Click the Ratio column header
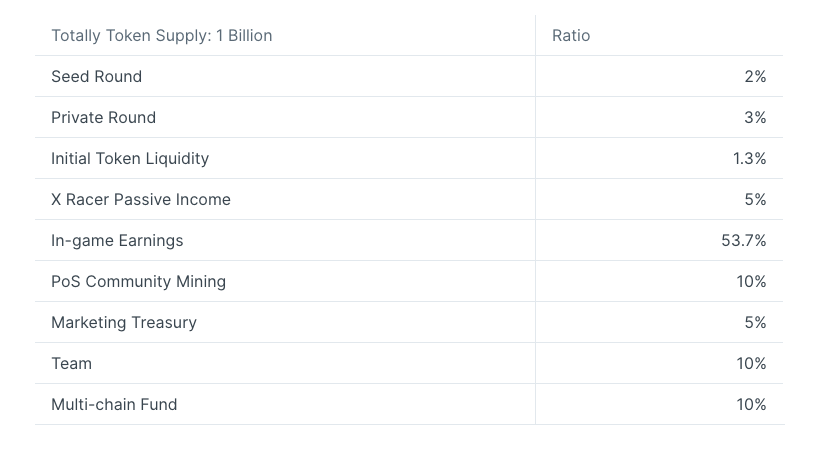 pyautogui.click(x=571, y=36)
